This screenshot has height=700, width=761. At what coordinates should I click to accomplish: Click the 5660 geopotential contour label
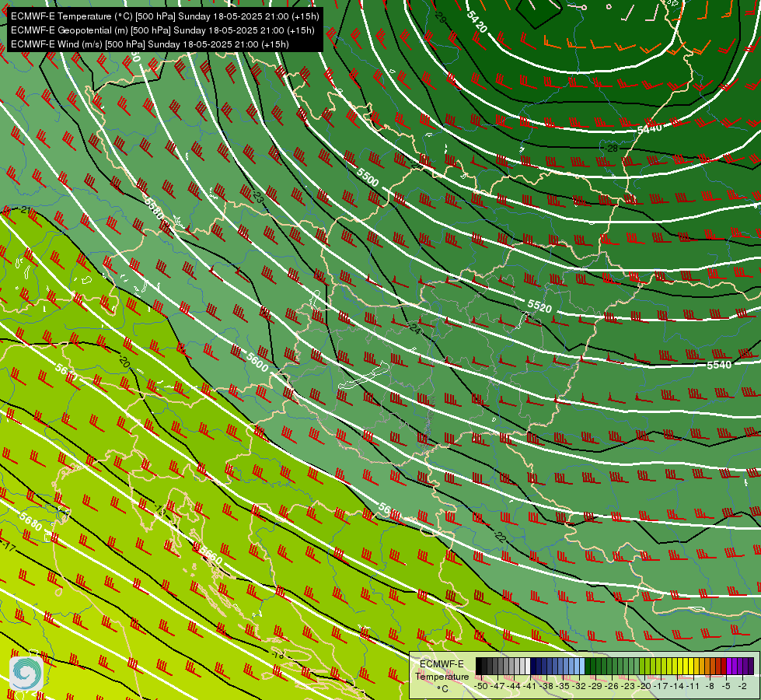tap(211, 555)
